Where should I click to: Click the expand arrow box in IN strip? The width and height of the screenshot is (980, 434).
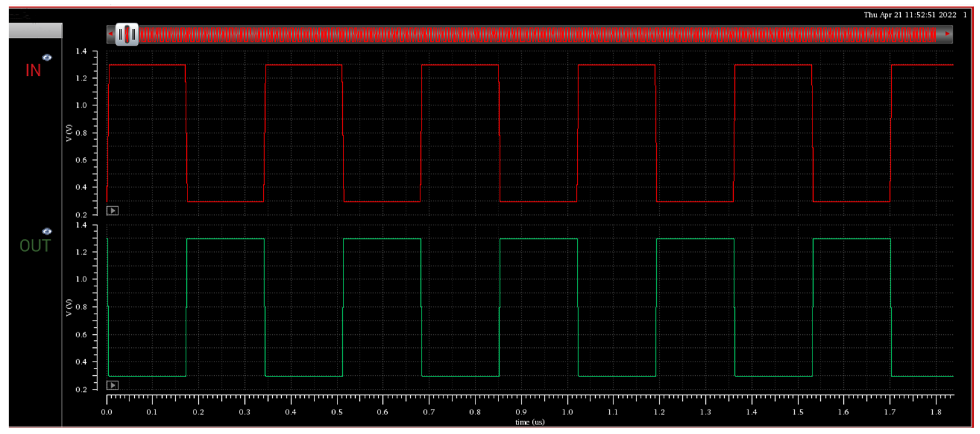[x=112, y=210]
